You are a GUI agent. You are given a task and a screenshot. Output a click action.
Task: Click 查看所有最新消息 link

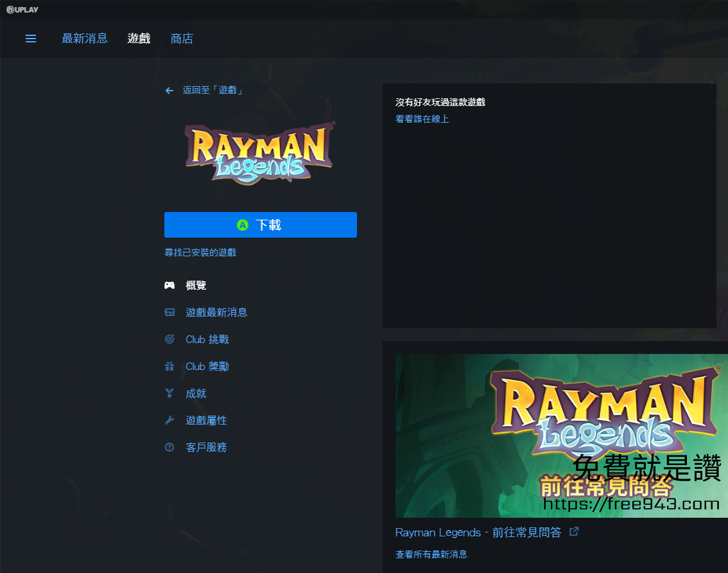point(431,554)
